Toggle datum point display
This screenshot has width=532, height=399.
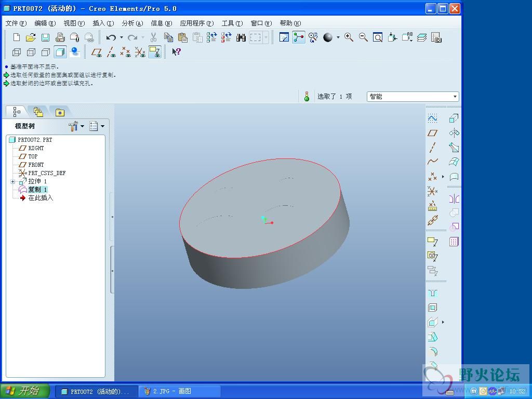pos(126,52)
